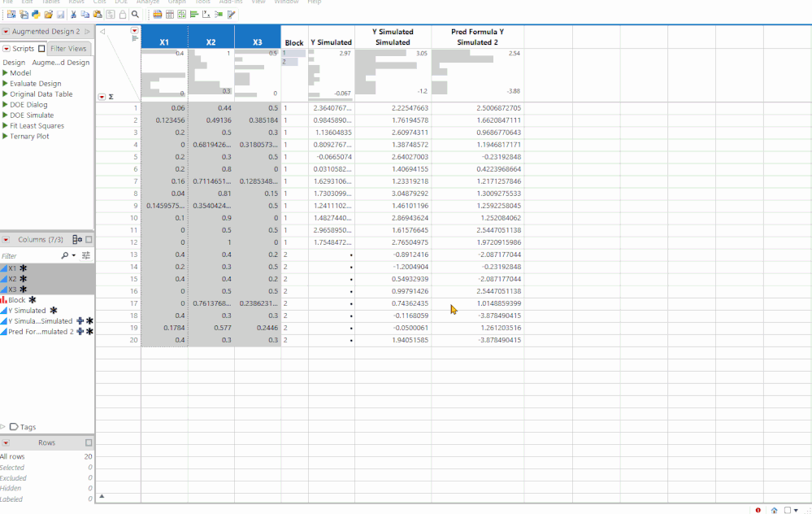Click the magnifier icon in the Columns filter

tap(65, 255)
